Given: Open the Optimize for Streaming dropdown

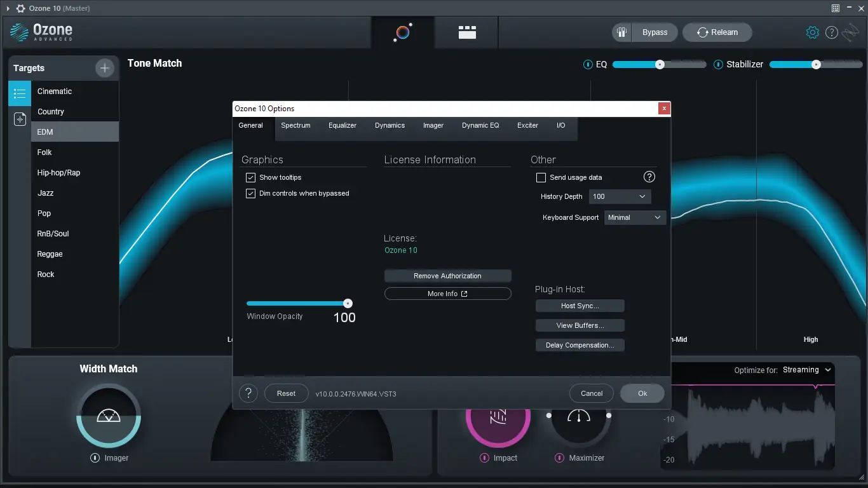Looking at the screenshot, I should (x=807, y=370).
